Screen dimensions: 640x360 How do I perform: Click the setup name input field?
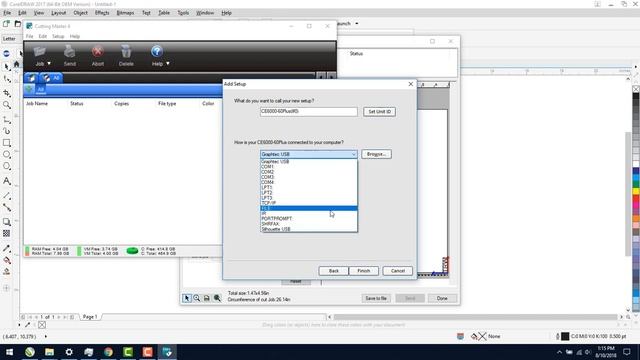point(309,111)
